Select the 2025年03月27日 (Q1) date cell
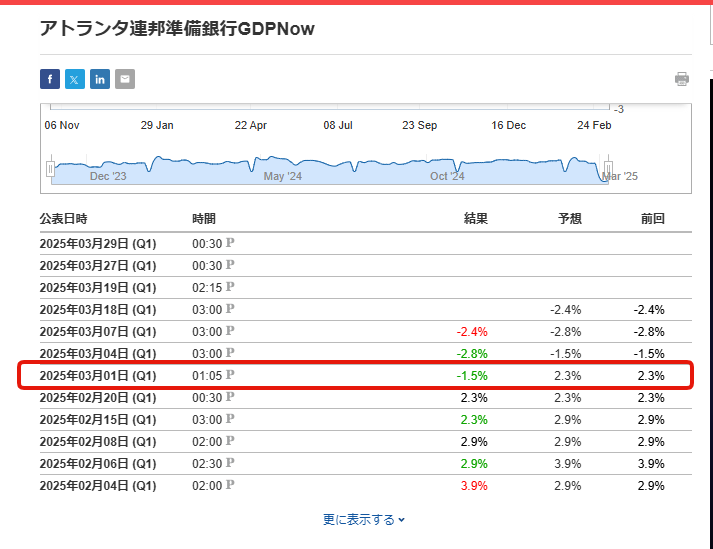This screenshot has height=549, width=713. pyautogui.click(x=98, y=266)
